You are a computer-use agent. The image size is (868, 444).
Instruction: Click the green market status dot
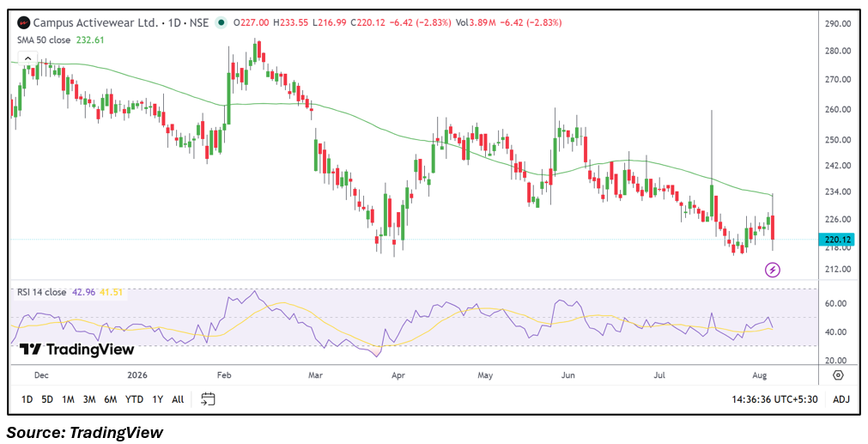coord(222,22)
